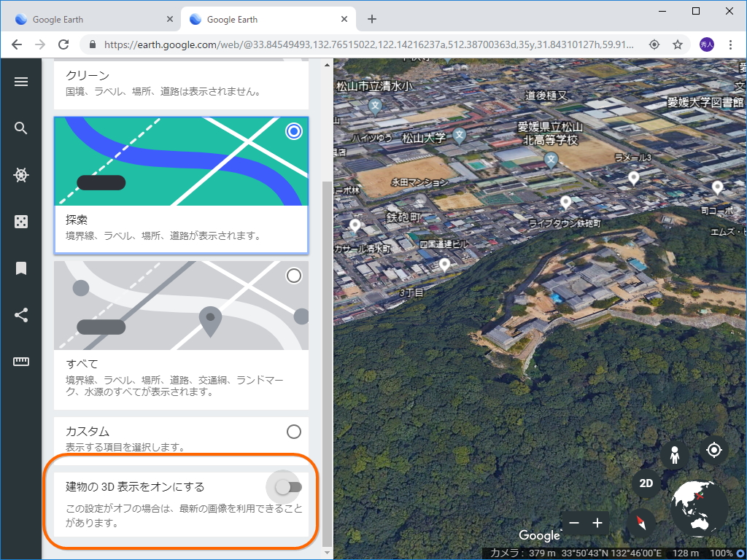Click the 鉄砲町 map label
This screenshot has height=560, width=747.
coord(403,217)
